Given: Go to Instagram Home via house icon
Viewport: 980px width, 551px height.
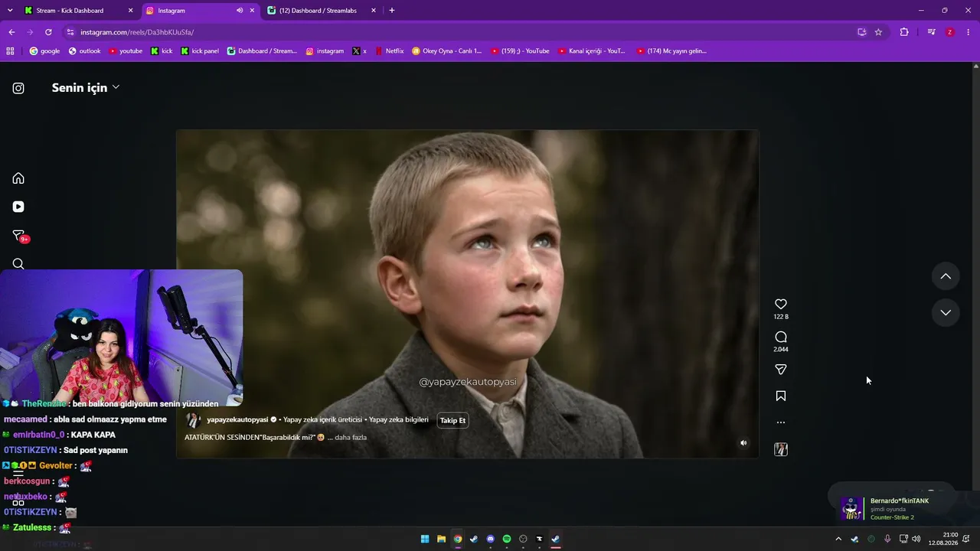Looking at the screenshot, I should (x=18, y=178).
